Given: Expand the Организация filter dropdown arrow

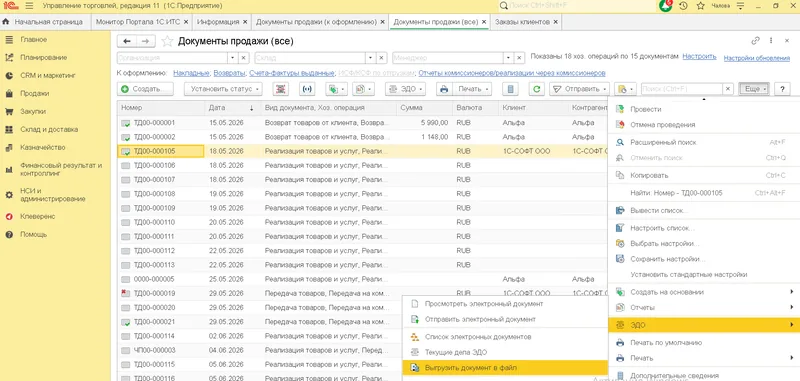Looking at the screenshot, I should [232, 58].
